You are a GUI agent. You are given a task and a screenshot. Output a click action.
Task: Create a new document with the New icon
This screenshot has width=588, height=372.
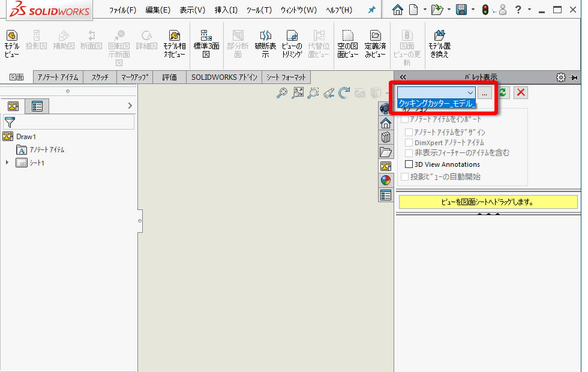(x=413, y=10)
